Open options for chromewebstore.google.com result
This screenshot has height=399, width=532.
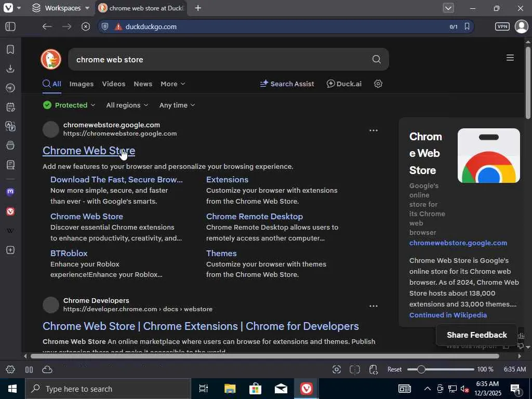(x=373, y=130)
